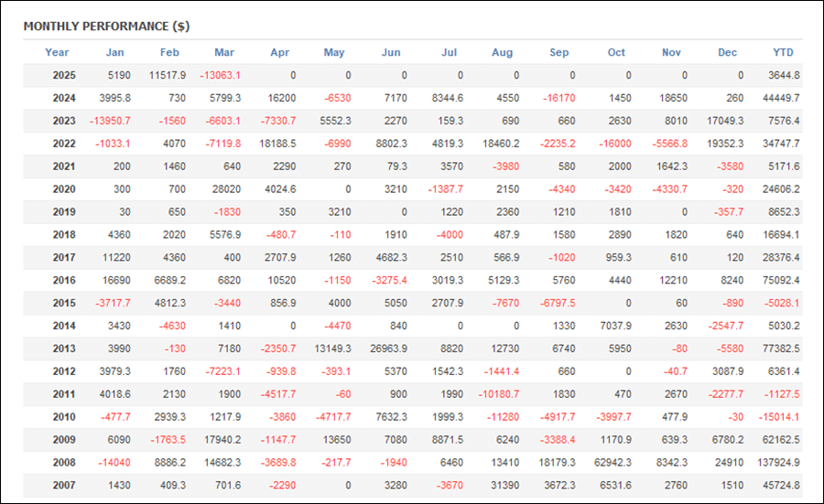Select the 2014 year row label
824x504 pixels.
pyautogui.click(x=64, y=326)
